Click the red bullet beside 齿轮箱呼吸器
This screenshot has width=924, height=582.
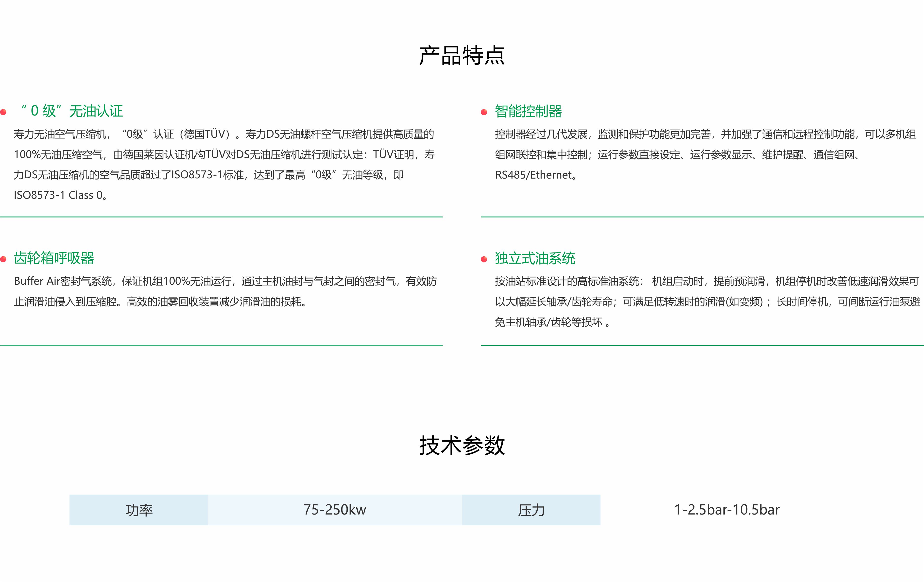click(x=3, y=259)
